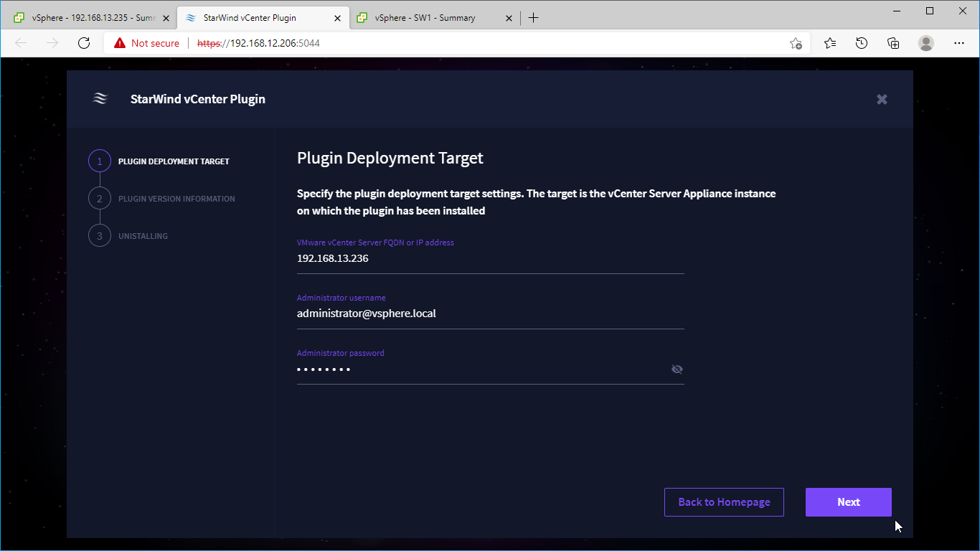Close the StarWind vCenter Plugin tab
980x551 pixels.
[338, 18]
